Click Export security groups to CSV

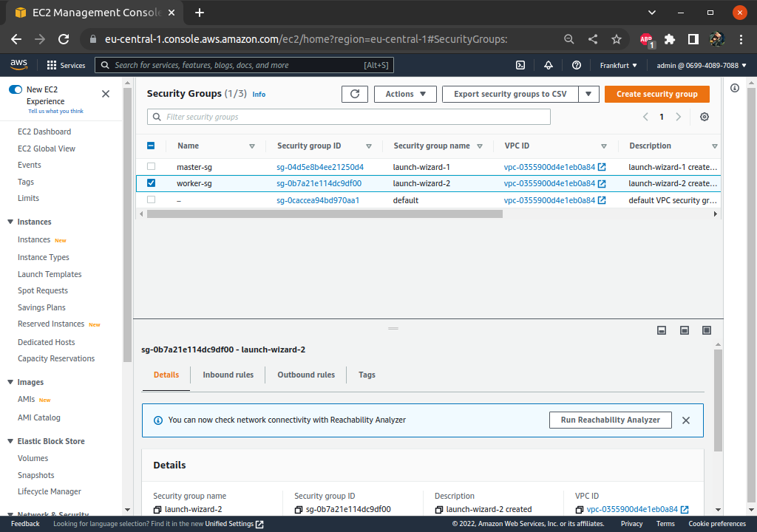point(510,94)
